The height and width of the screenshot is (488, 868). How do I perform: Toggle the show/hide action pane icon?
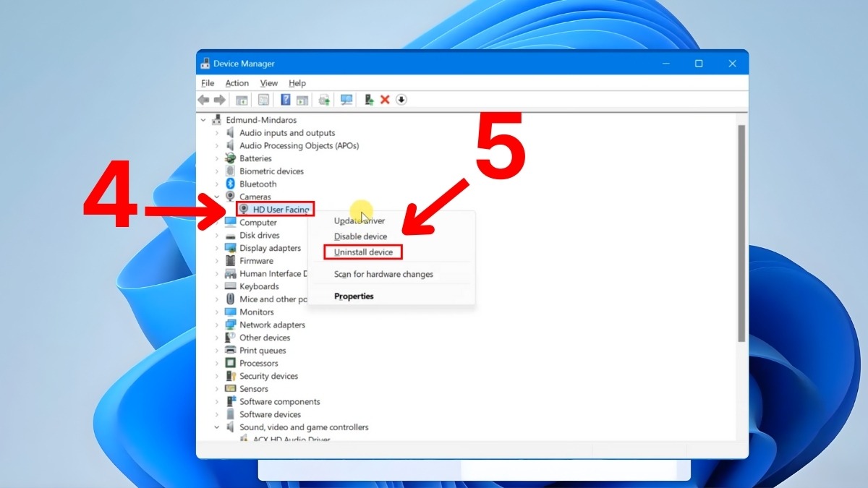pyautogui.click(x=302, y=100)
